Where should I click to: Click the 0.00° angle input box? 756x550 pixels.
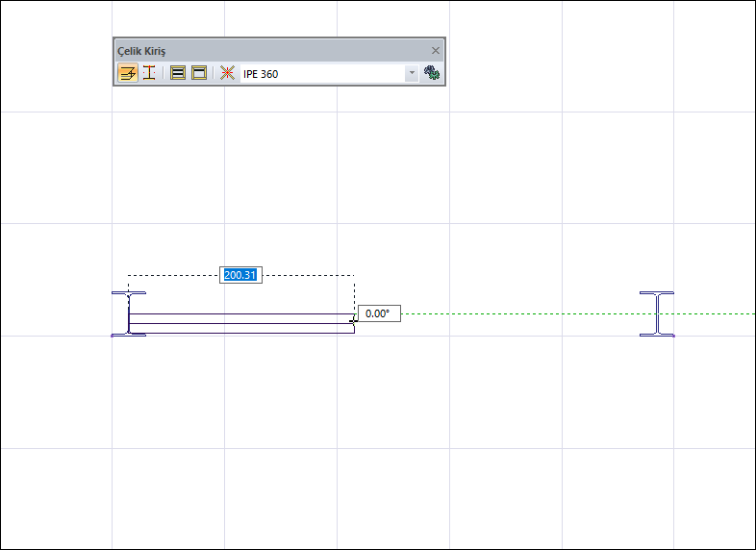click(x=378, y=313)
